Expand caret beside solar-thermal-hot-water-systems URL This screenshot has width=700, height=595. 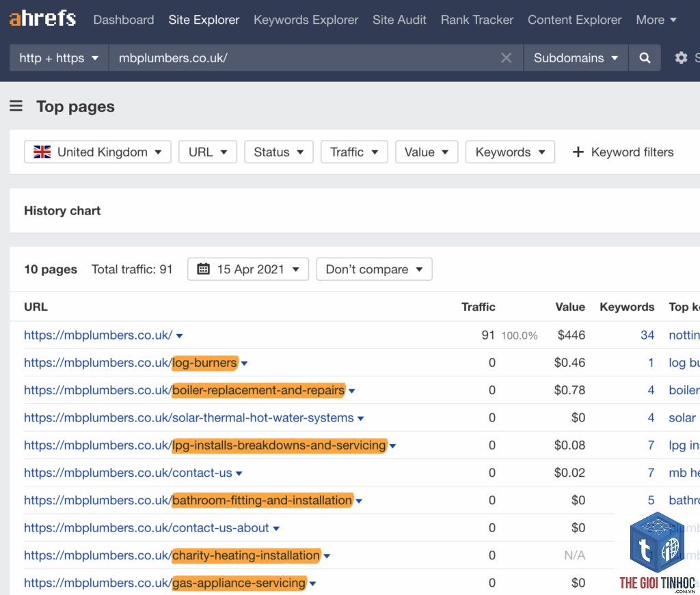(361, 419)
